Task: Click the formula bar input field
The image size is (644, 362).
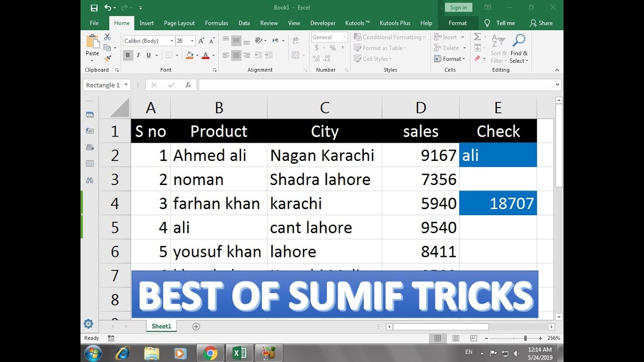Action: click(x=379, y=85)
